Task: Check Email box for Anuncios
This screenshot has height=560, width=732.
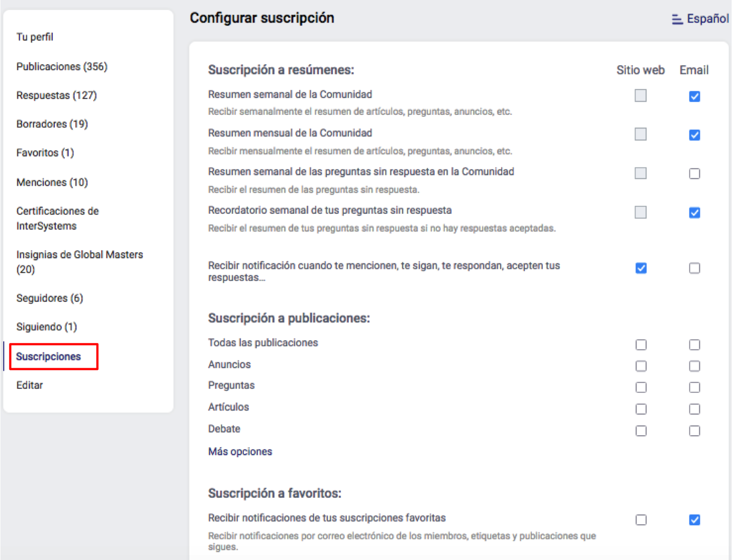Action: click(695, 366)
